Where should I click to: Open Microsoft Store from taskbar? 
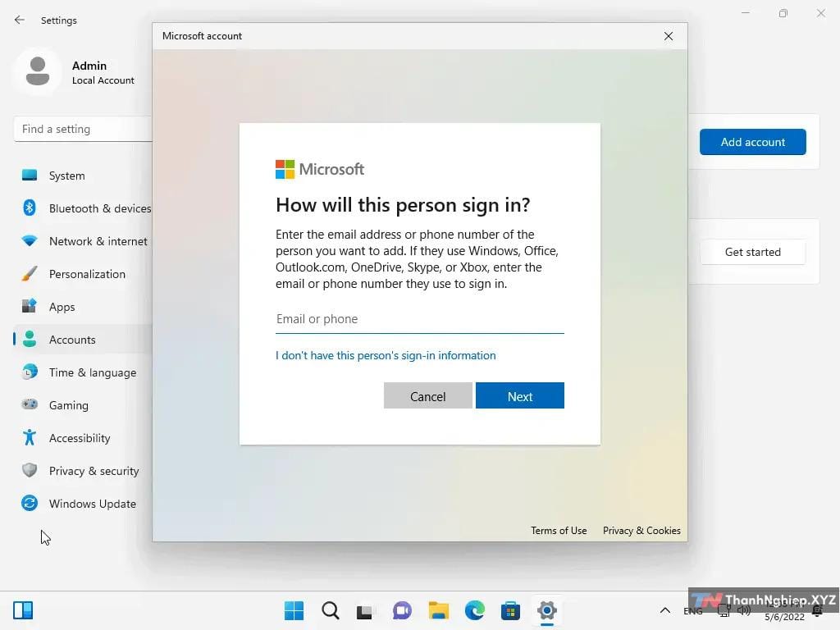pyautogui.click(x=510, y=610)
